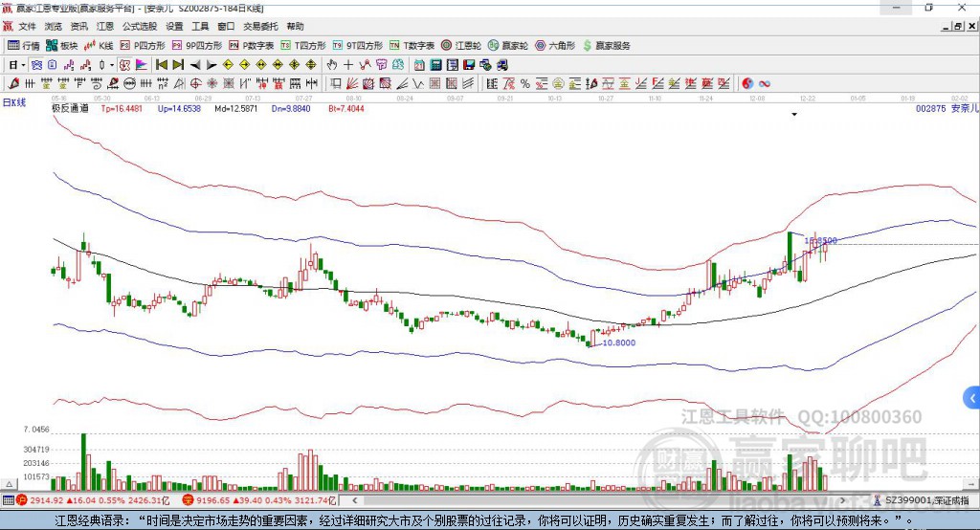The width and height of the screenshot is (980, 530).
Task: Select the V-shaped zigzag line tool
Action: click(x=418, y=84)
